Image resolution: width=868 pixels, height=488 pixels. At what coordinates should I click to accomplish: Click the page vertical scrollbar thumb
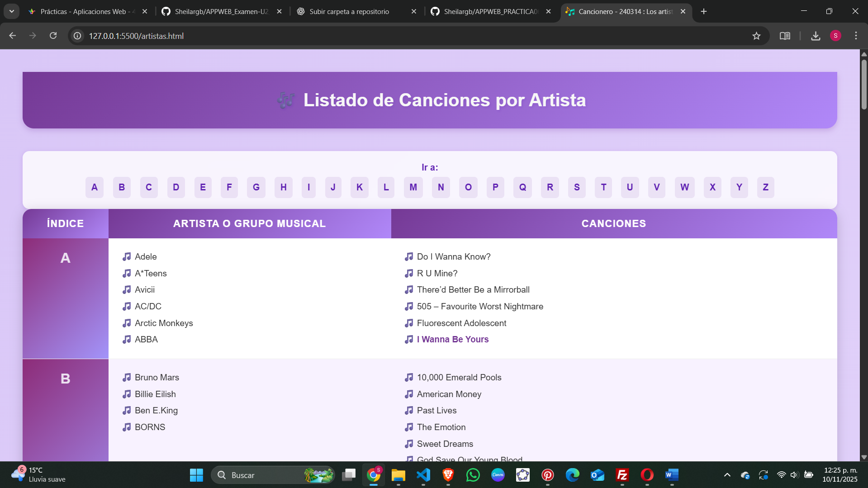tap(863, 84)
